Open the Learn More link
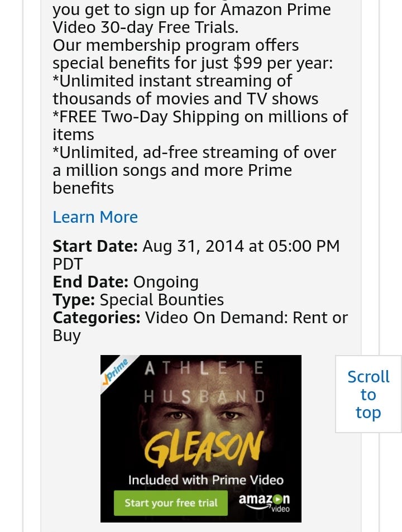402x532 pixels. [x=95, y=217]
